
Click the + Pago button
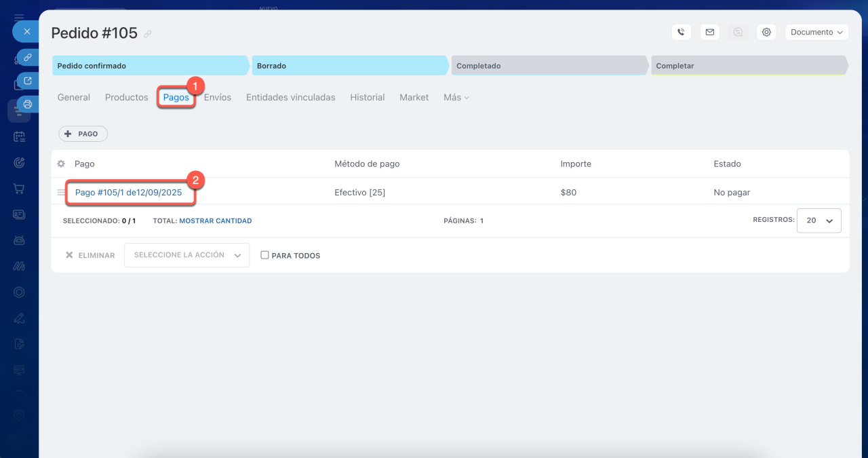pyautogui.click(x=83, y=134)
